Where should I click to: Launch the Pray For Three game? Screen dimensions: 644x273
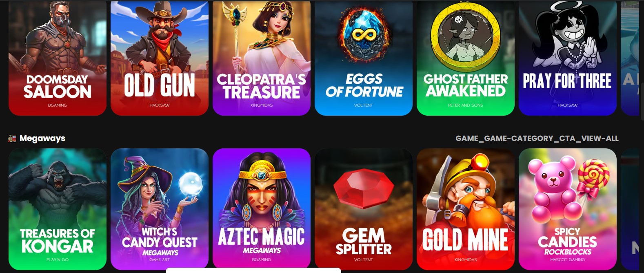568,58
